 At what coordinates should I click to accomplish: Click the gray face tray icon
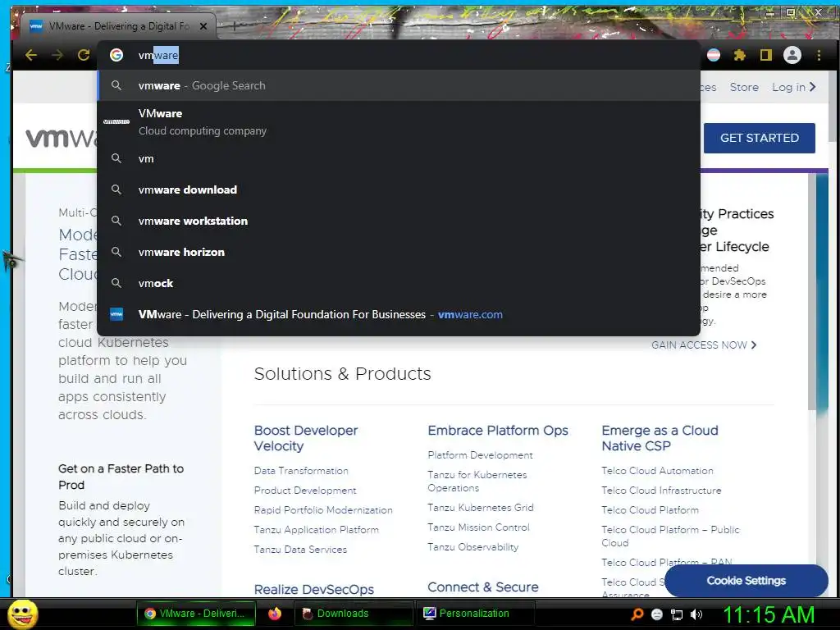657,614
